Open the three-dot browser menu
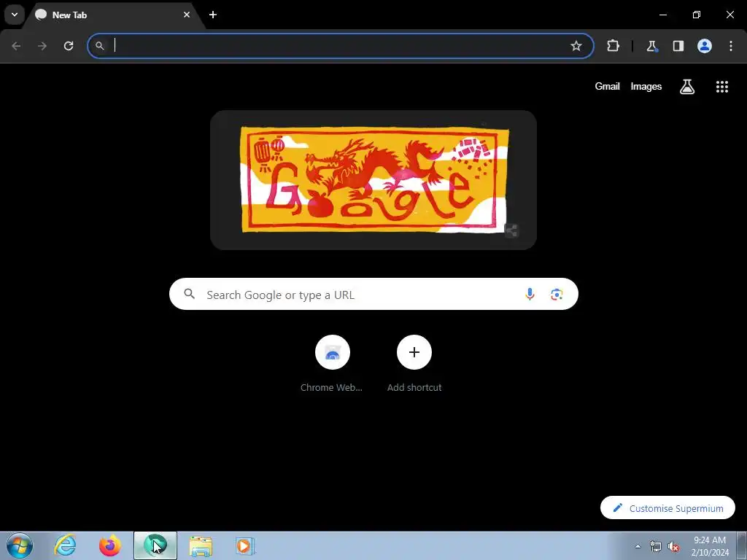The height and width of the screenshot is (560, 747). click(x=731, y=46)
